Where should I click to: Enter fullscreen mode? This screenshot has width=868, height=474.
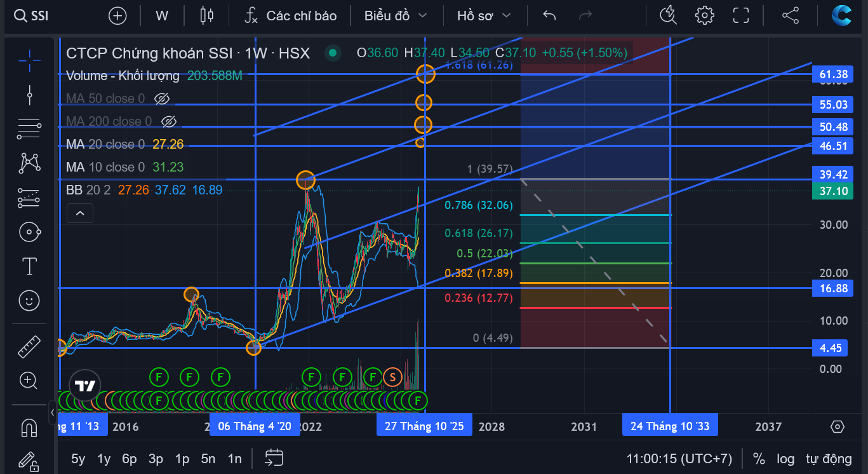pos(741,16)
